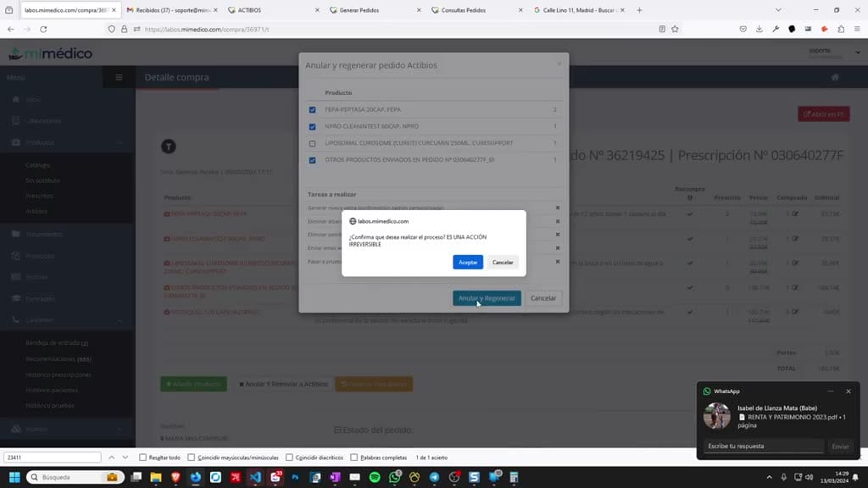
Task: Open the soporte user dropdown
Action: click(x=834, y=52)
